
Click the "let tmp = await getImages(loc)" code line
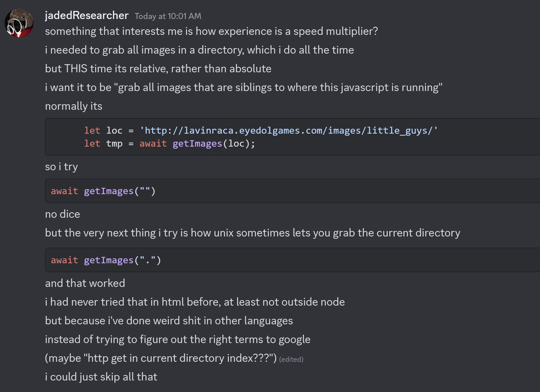pos(169,143)
